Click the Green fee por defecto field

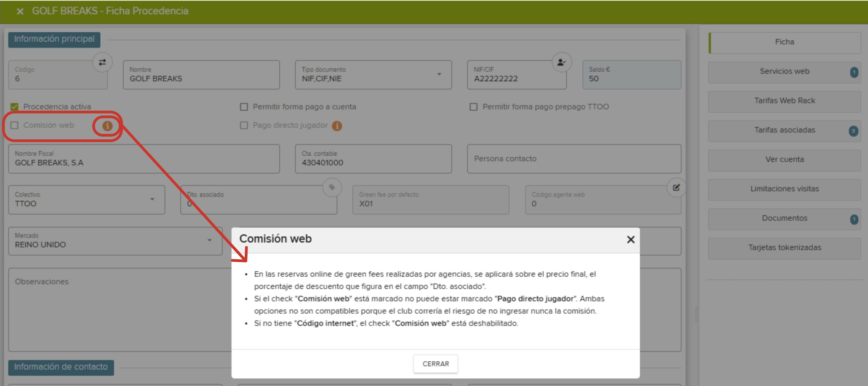tap(431, 200)
